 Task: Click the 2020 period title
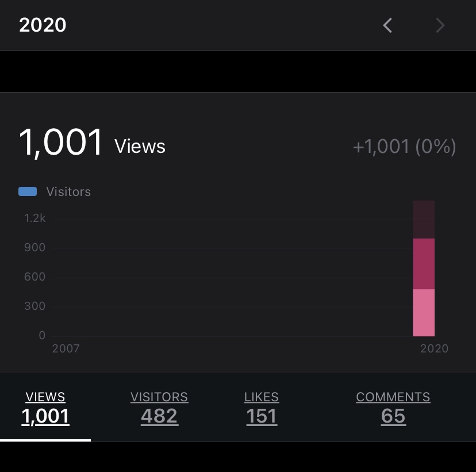[43, 25]
